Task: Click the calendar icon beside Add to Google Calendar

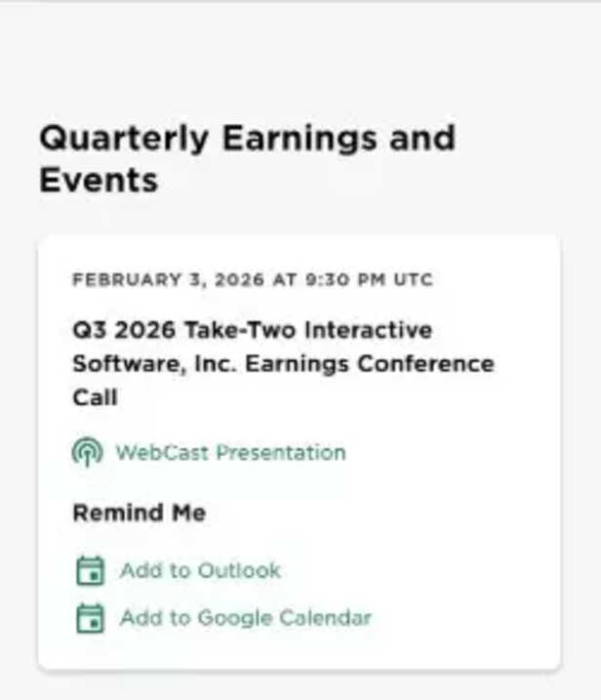Action: pos(90,618)
